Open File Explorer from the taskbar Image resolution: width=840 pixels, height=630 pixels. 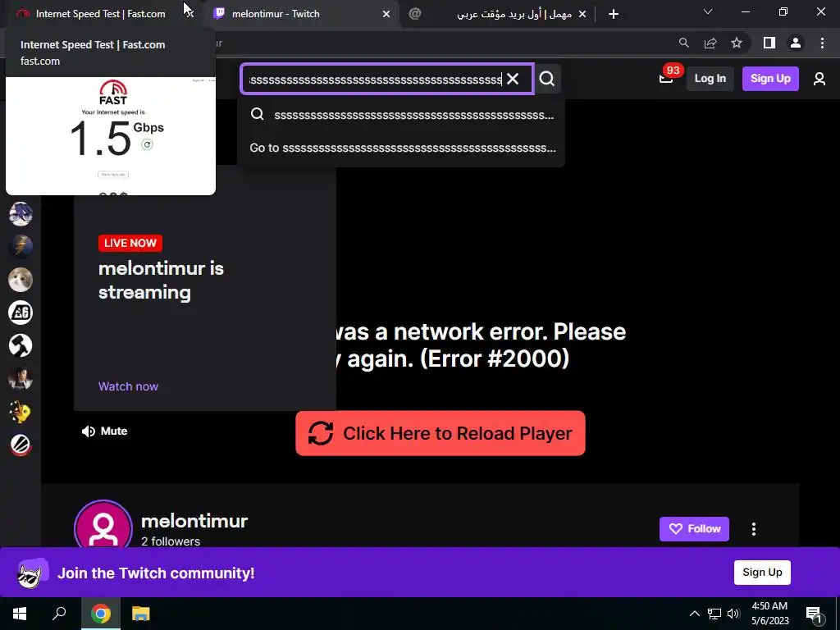(x=141, y=614)
